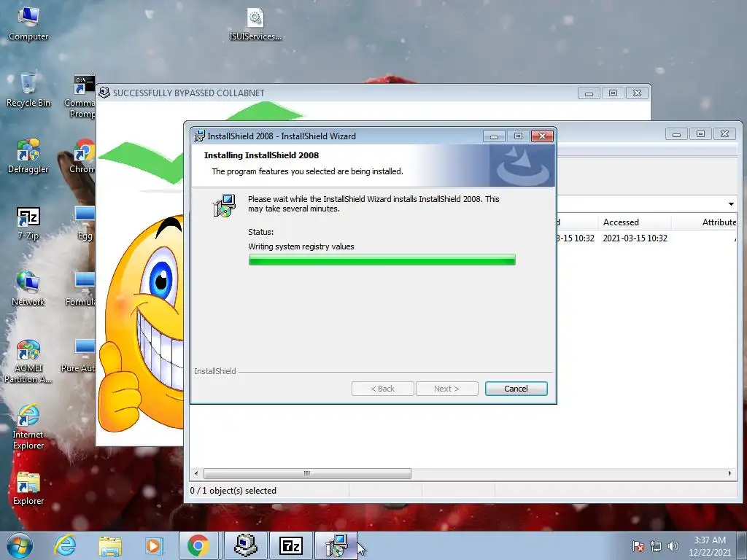The width and height of the screenshot is (747, 560).
Task: Open the Computer desktop icon
Action: tap(28, 24)
